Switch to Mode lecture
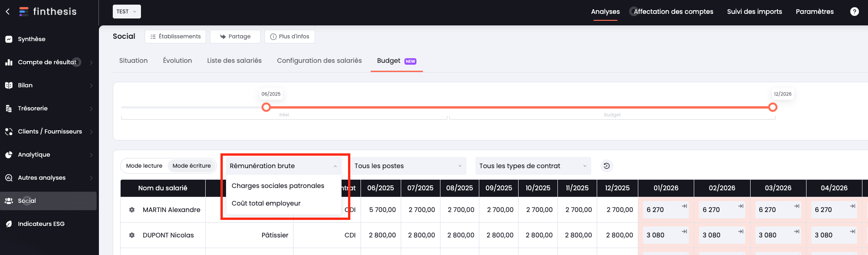This screenshot has width=868, height=255. 144,166
